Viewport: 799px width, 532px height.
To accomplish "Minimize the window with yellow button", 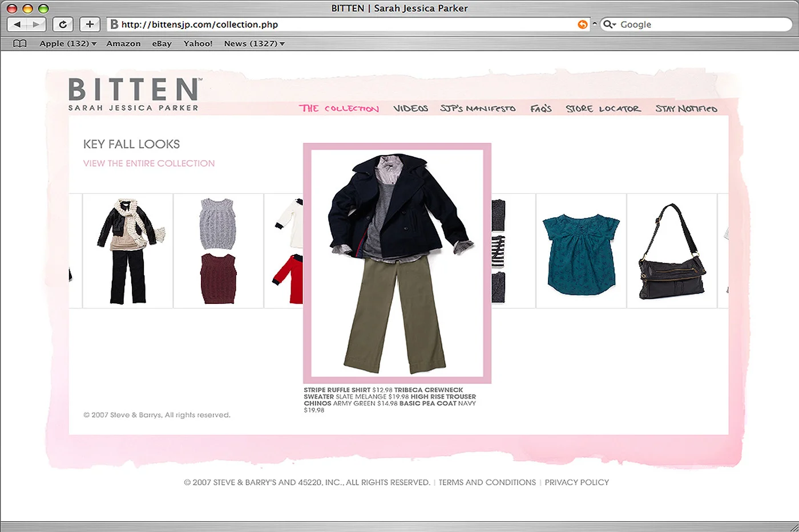I will pos(27,9).
